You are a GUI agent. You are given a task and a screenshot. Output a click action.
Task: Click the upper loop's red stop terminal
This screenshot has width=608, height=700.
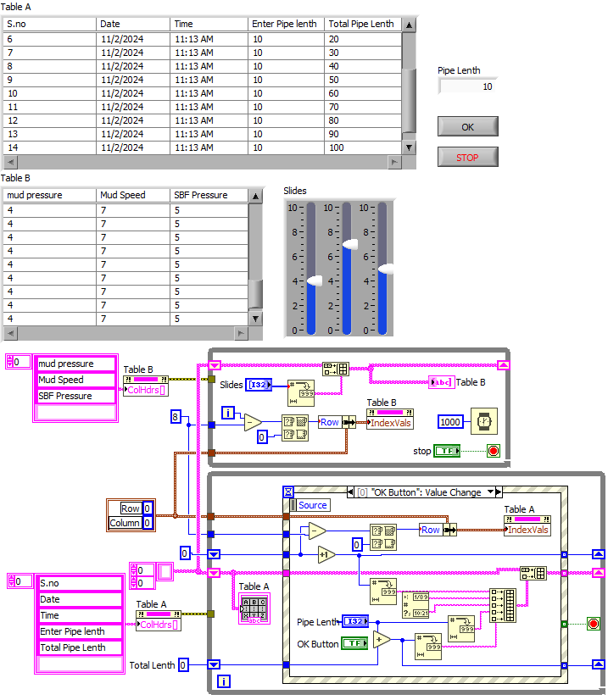click(494, 451)
